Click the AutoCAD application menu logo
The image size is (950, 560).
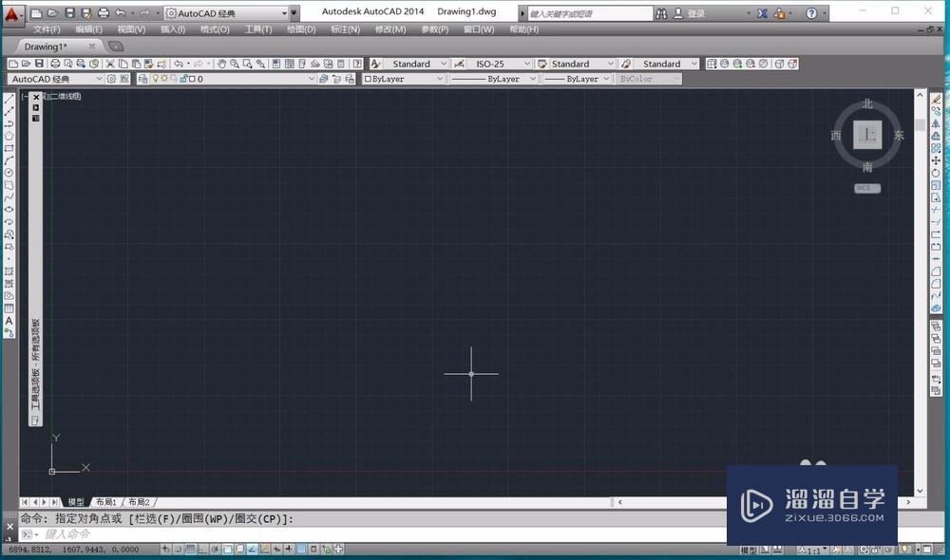click(12, 14)
